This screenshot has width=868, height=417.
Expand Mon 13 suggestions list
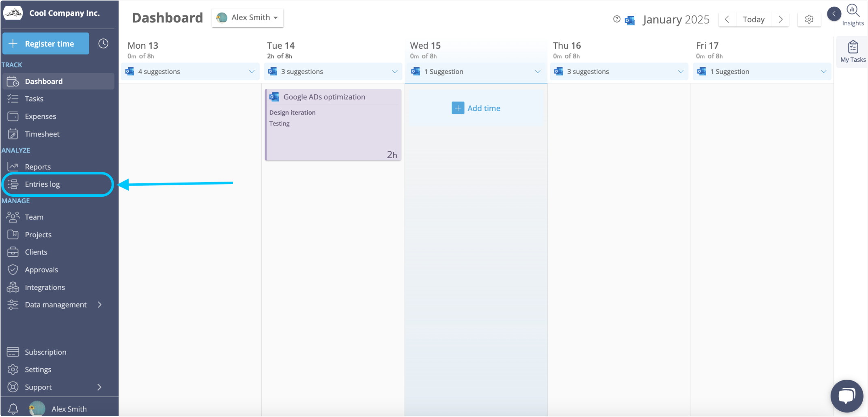tap(252, 72)
